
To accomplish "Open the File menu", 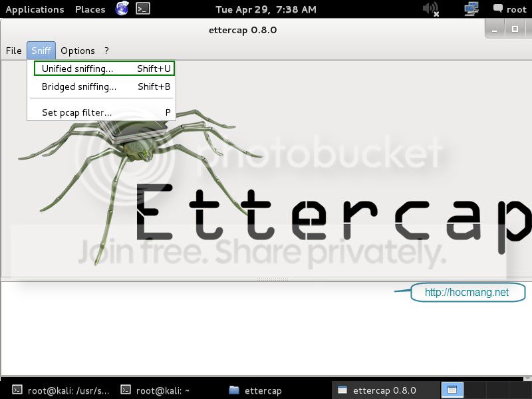I will 13,51.
